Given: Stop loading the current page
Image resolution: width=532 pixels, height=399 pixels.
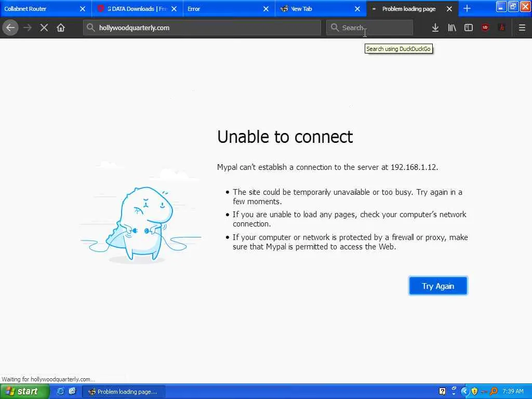Looking at the screenshot, I should (x=44, y=28).
